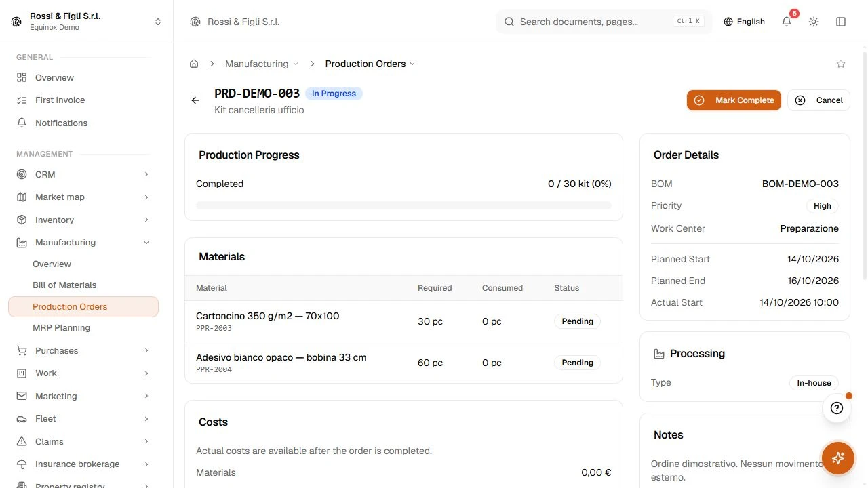Open the Production Orders breadcrumb dropdown
The image size is (868, 488).
[x=370, y=64]
